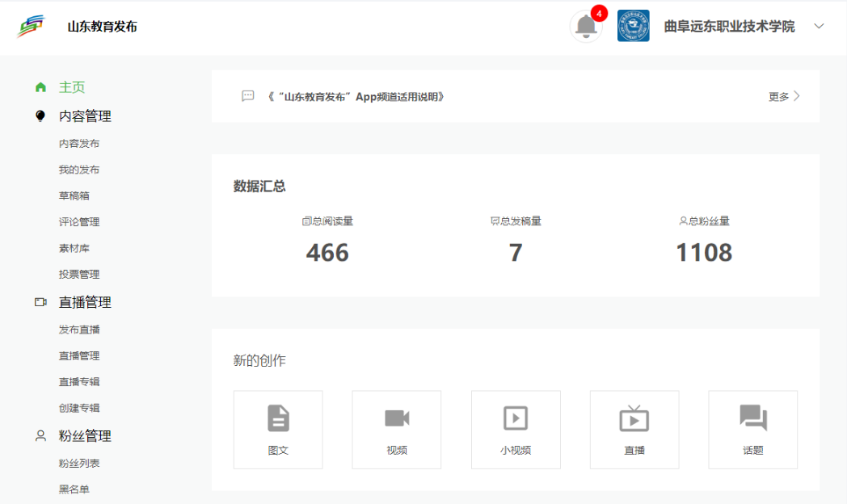Open 评论管理 in the sidebar
Viewport: 847px width, 504px height.
[79, 222]
